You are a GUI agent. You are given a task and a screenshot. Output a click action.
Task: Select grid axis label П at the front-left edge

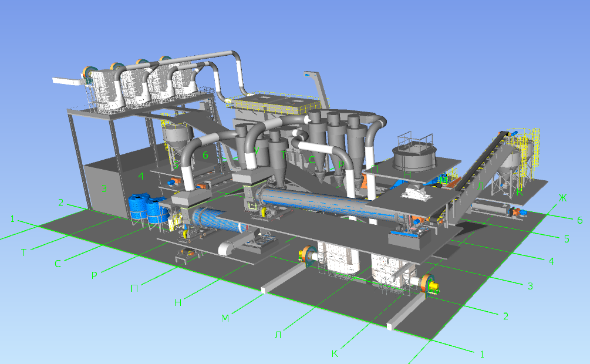pyautogui.click(x=133, y=287)
